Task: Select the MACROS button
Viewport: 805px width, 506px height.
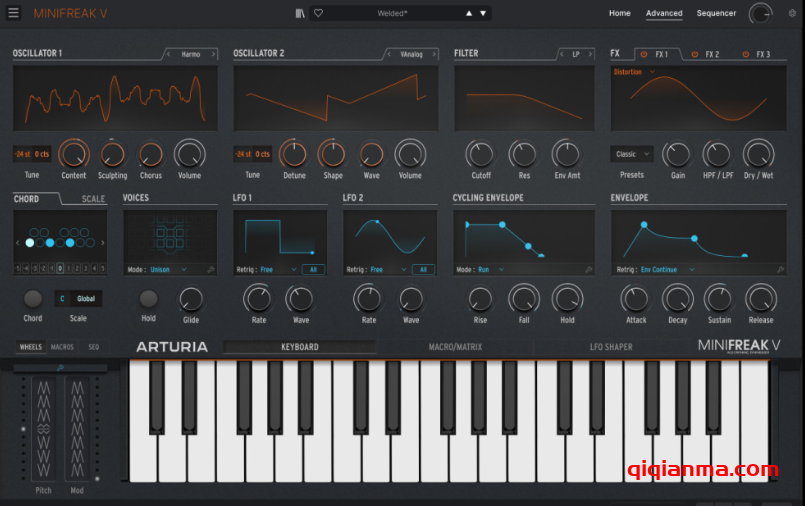Action: click(x=62, y=347)
